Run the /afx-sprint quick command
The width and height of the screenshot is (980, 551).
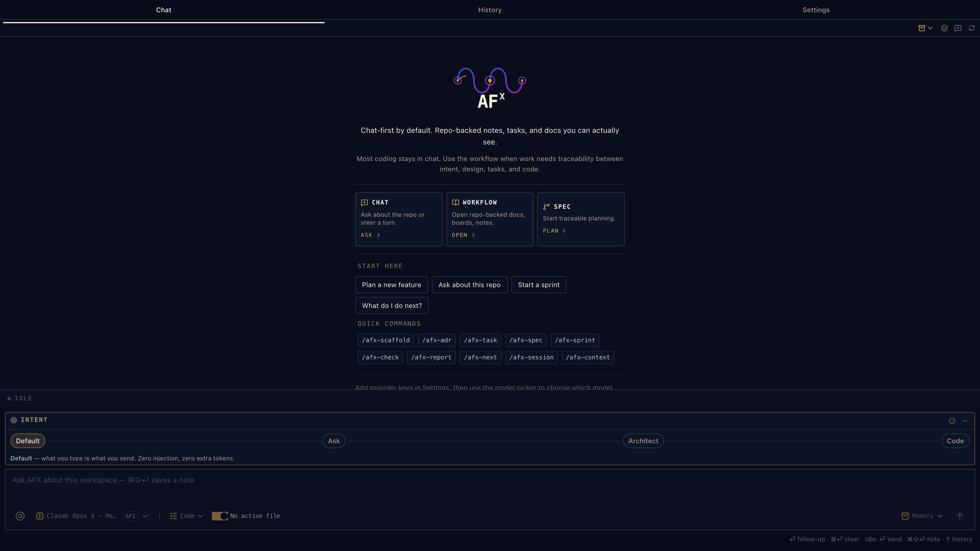[x=575, y=340]
